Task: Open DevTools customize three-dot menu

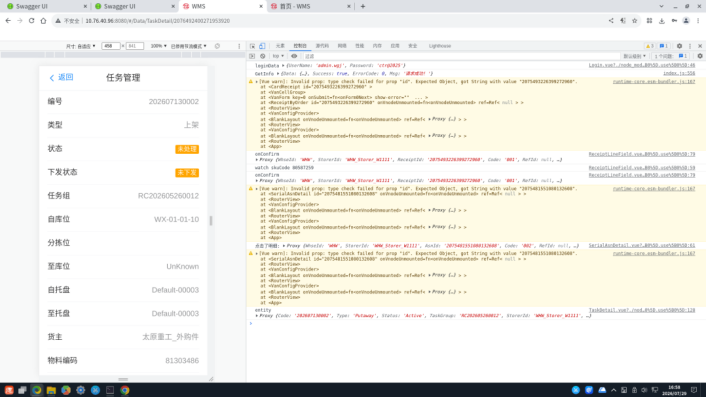Action: 690,46
